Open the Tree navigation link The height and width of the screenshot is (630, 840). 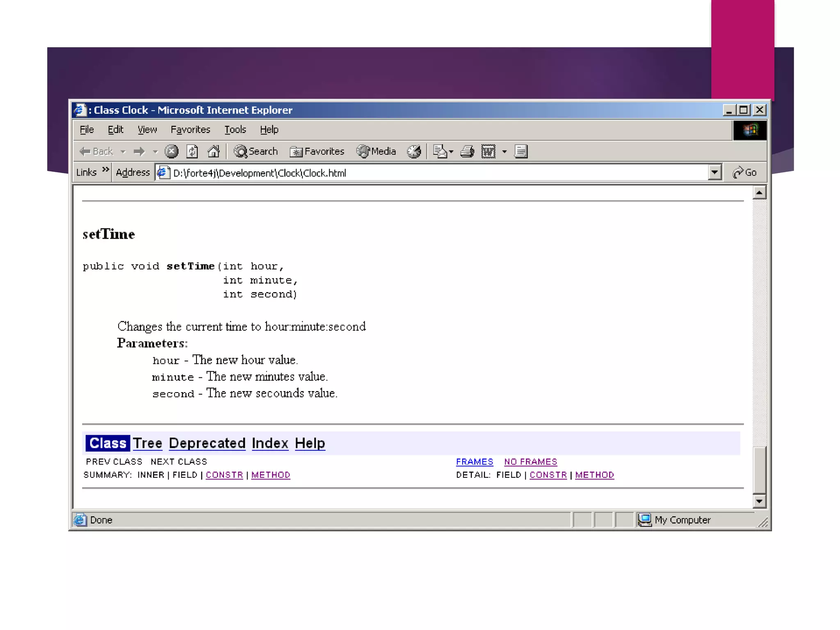coord(148,443)
